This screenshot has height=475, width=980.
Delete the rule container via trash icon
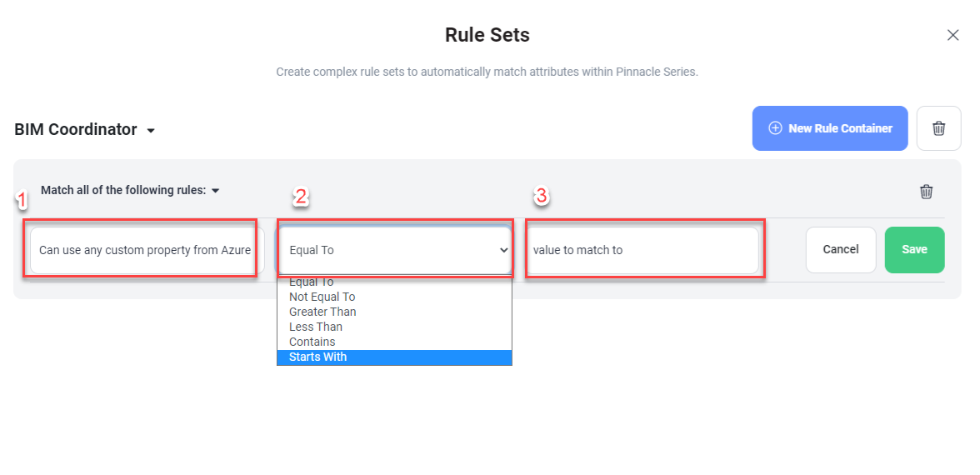pos(927,192)
